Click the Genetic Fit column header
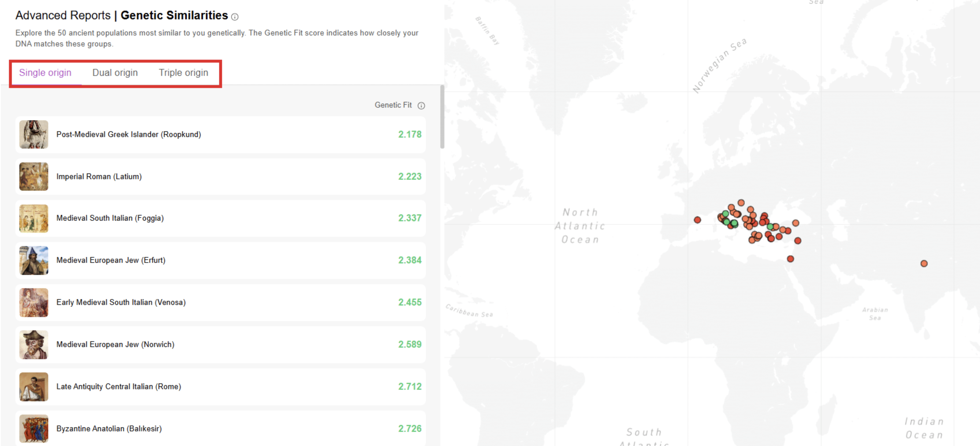The height and width of the screenshot is (446, 980). [393, 105]
